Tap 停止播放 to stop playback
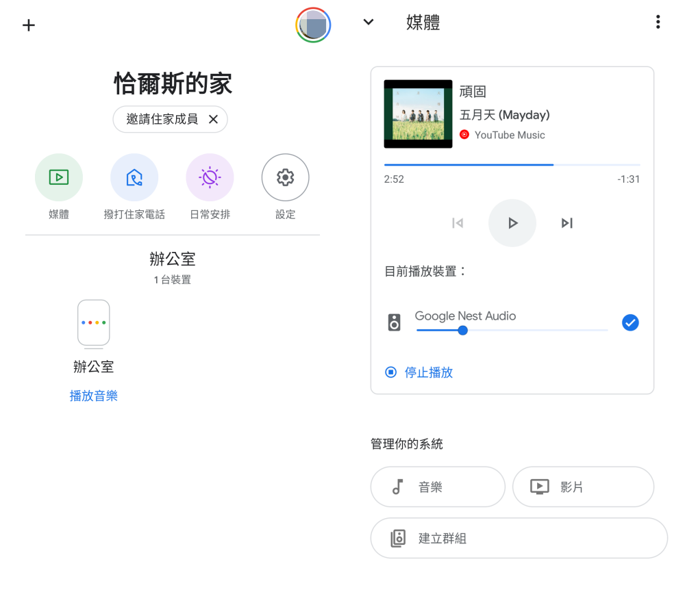 coord(419,372)
